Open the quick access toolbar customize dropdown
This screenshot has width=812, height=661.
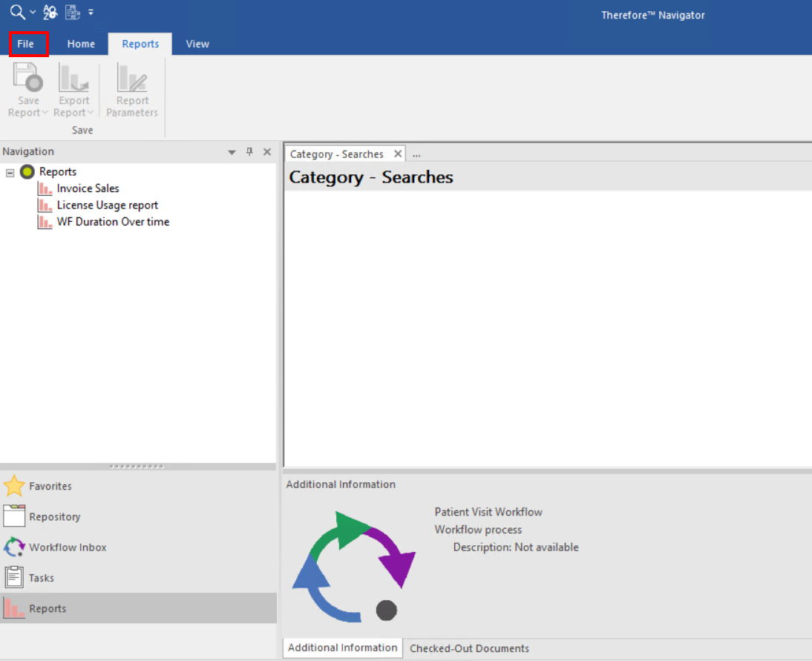pyautogui.click(x=91, y=12)
